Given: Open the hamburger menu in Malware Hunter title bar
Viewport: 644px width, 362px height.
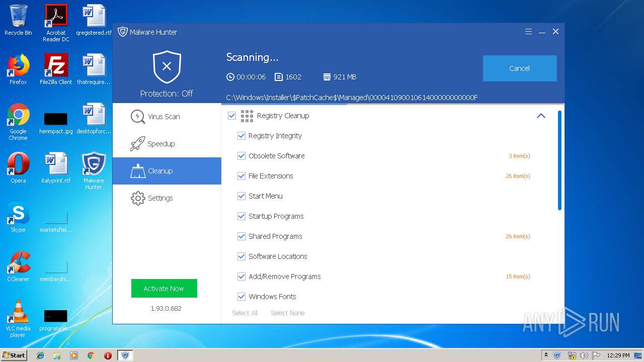Looking at the screenshot, I should coord(528,31).
